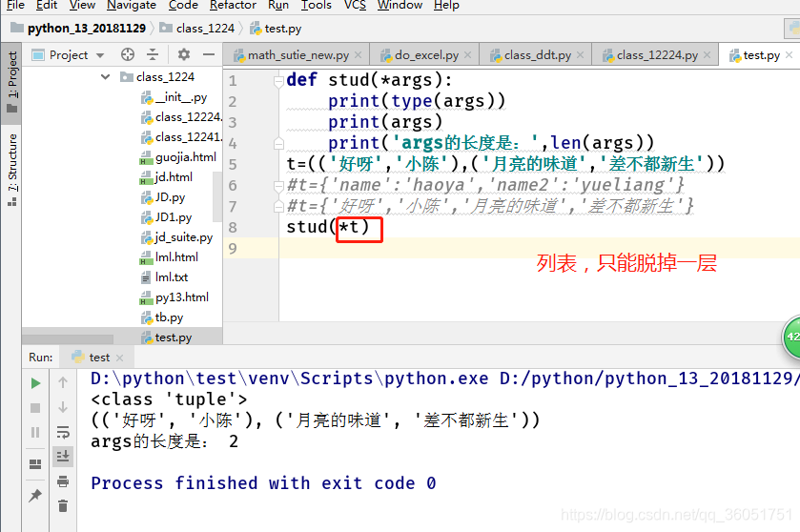This screenshot has width=800, height=532.
Task: Click Collapse All icon in Project toolbar
Action: pyautogui.click(x=153, y=54)
